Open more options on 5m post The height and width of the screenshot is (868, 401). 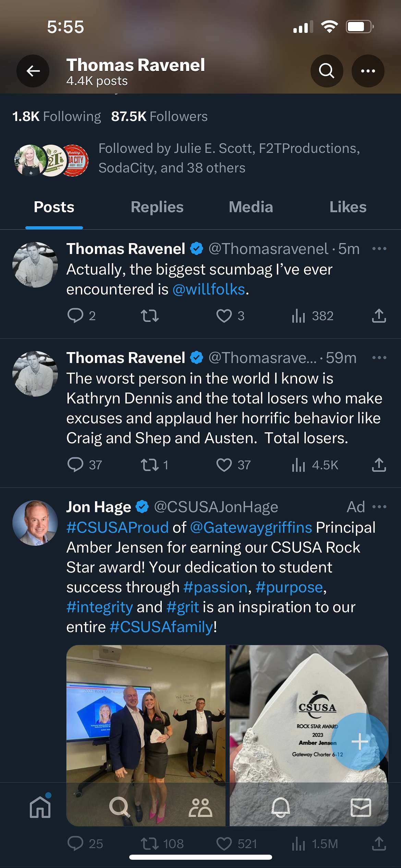379,249
